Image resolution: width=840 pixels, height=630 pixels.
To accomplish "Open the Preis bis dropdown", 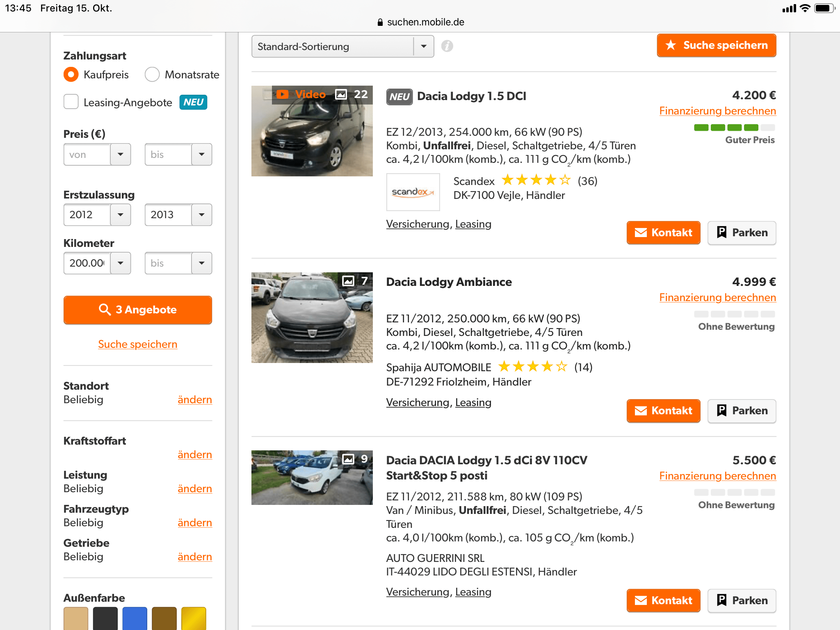I will point(178,154).
